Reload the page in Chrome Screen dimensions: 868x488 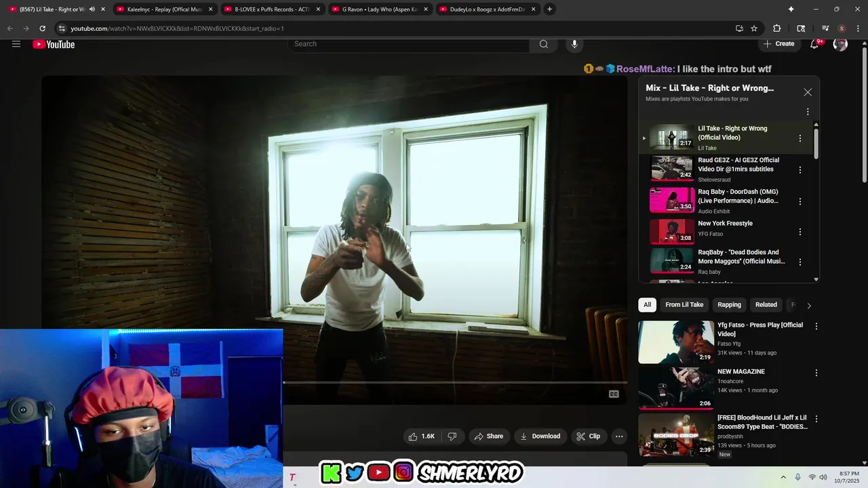[42, 28]
